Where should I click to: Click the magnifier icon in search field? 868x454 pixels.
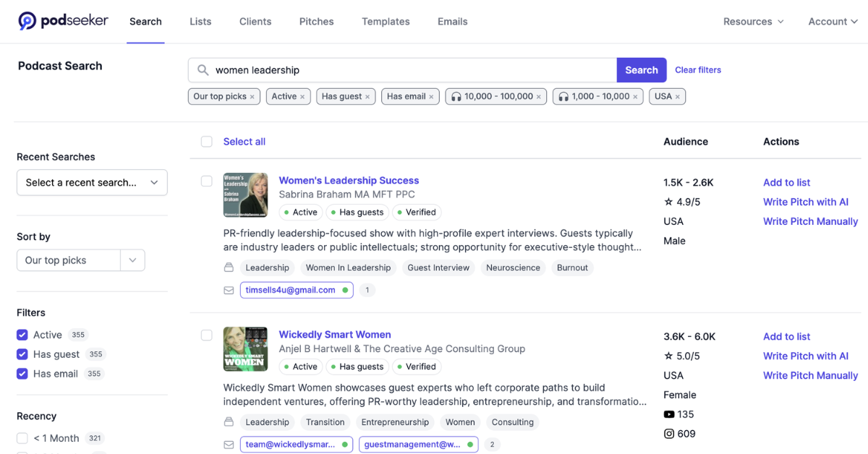203,70
